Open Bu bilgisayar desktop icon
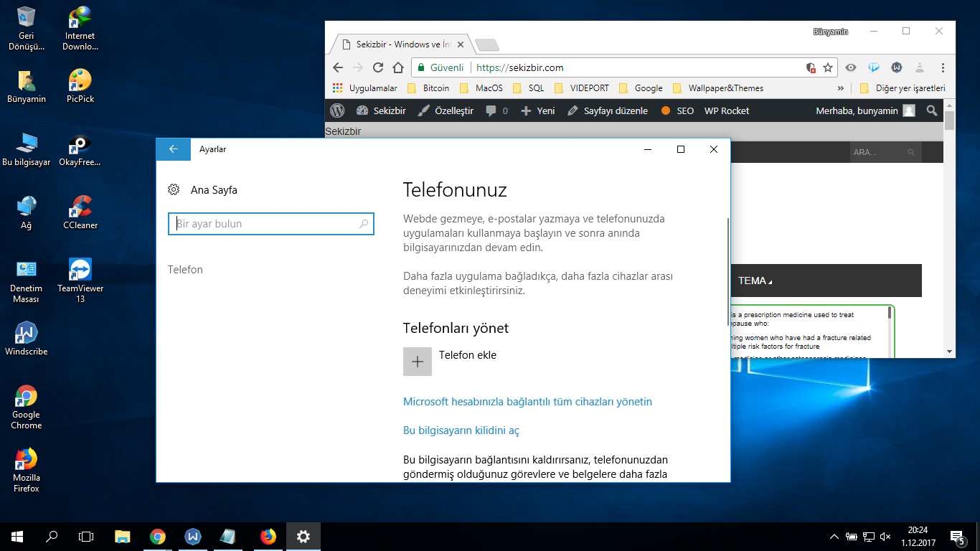Screen dimensions: 980x551 pyautogui.click(x=27, y=150)
